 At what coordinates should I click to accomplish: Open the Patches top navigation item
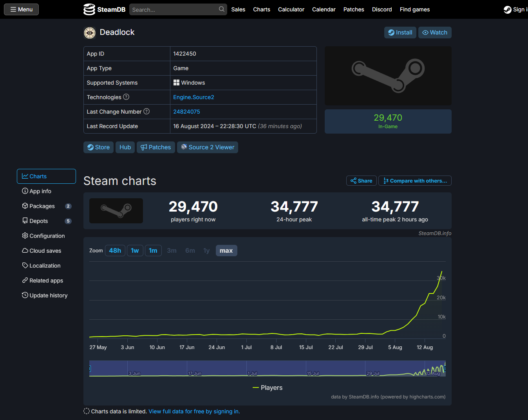pos(354,9)
